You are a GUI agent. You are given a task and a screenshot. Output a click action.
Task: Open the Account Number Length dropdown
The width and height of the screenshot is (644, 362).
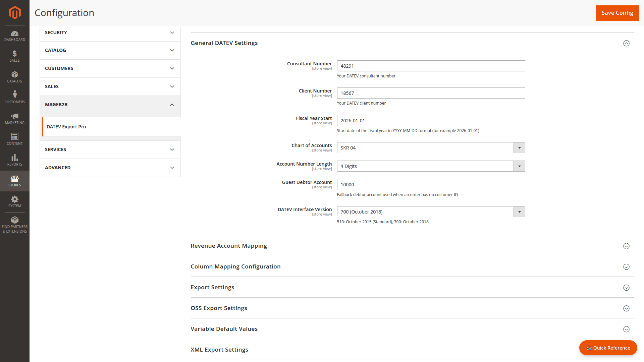pos(431,166)
